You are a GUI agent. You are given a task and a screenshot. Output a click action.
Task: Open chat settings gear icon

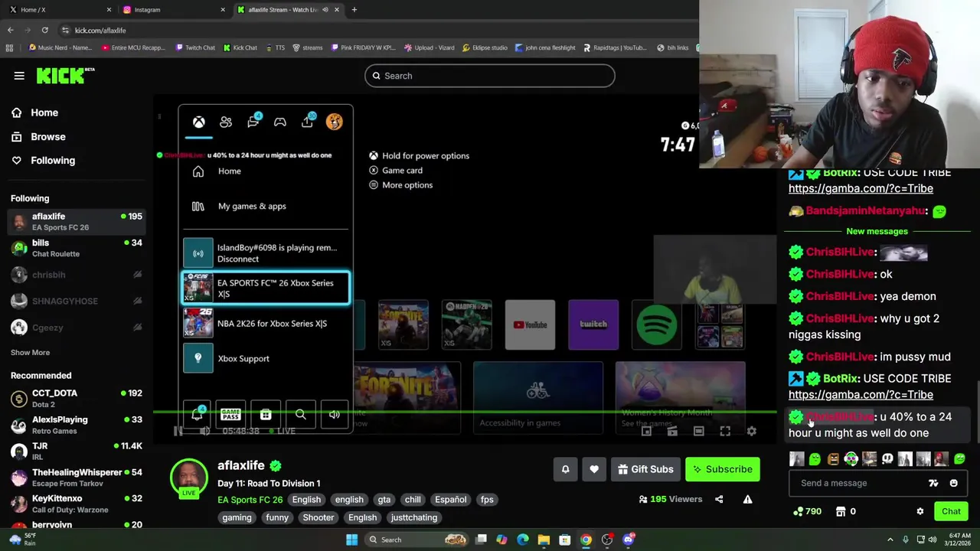coord(920,511)
